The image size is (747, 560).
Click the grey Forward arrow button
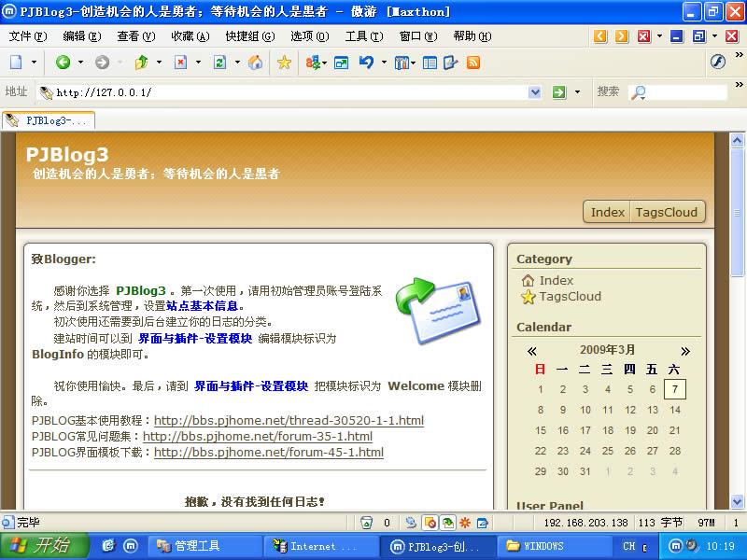click(x=102, y=63)
